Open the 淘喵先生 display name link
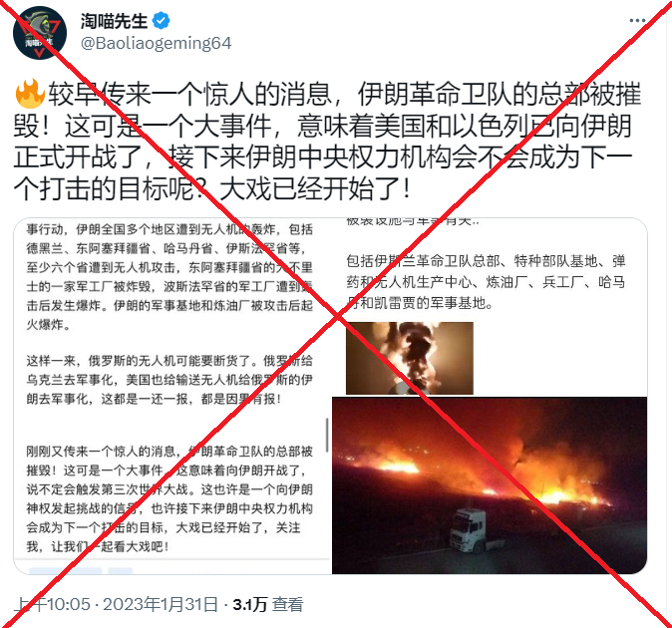Viewport: 672px width, 628px height. (114, 21)
